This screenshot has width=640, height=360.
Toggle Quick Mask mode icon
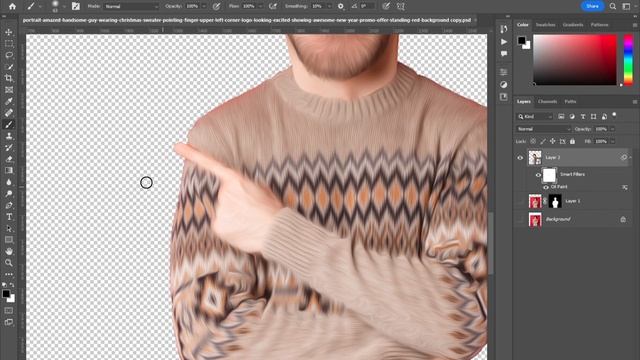point(9,311)
